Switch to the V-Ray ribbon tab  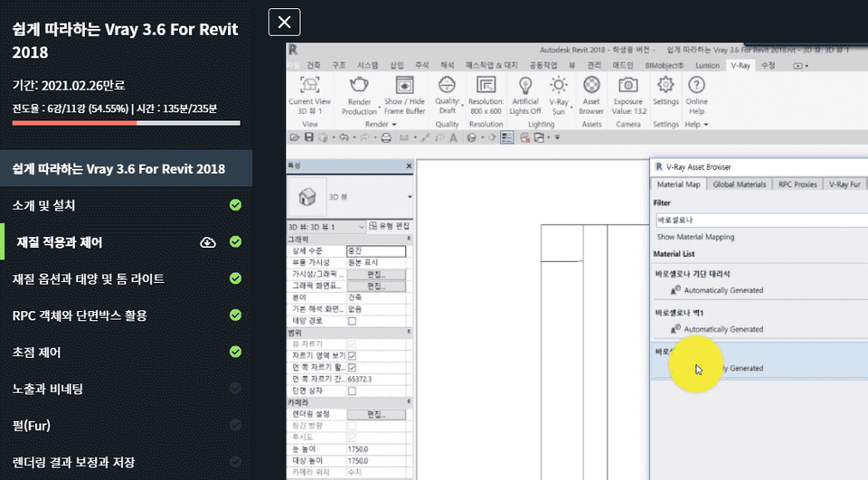pyautogui.click(x=741, y=65)
